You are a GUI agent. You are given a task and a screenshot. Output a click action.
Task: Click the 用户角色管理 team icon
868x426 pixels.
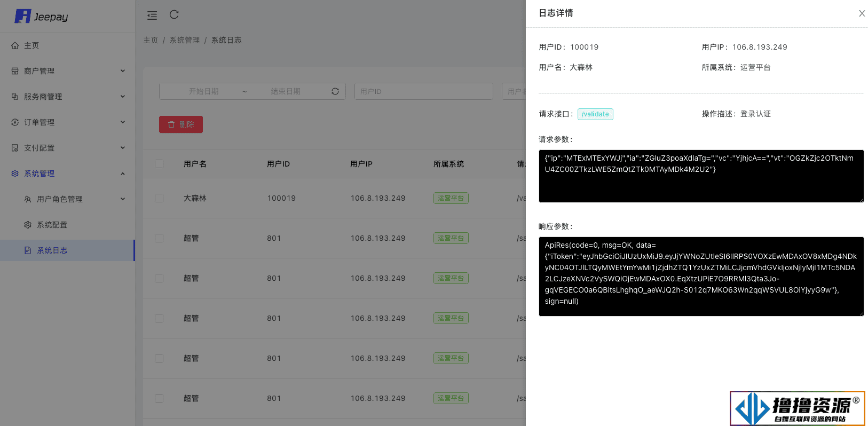[x=28, y=199]
